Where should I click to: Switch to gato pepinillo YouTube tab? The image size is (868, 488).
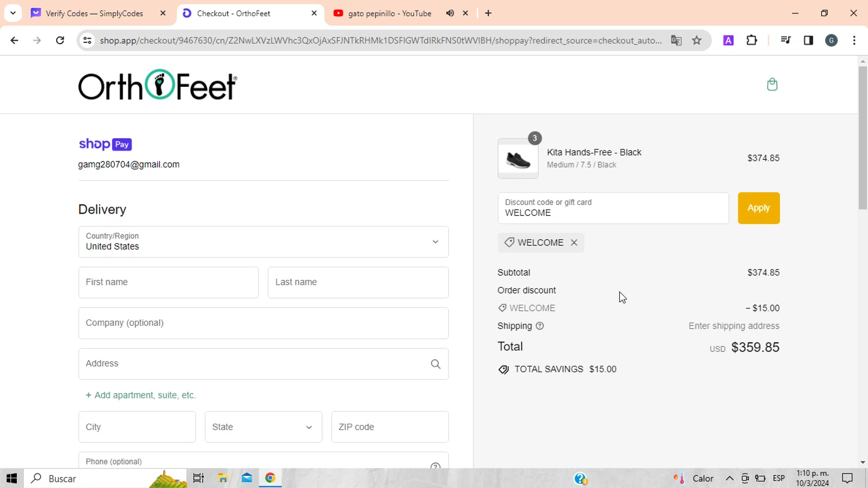pyautogui.click(x=389, y=13)
